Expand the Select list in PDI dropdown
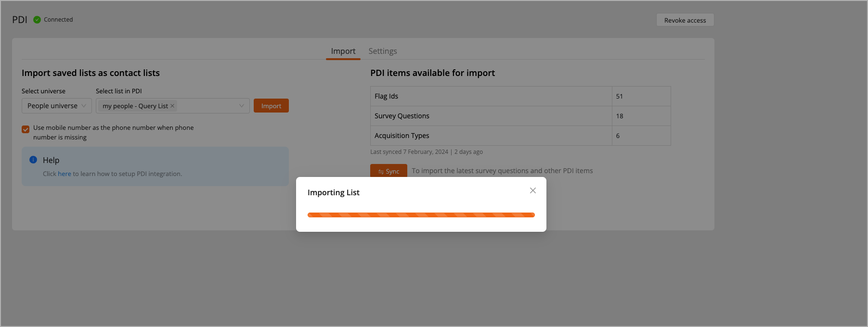The image size is (868, 327). [173, 106]
